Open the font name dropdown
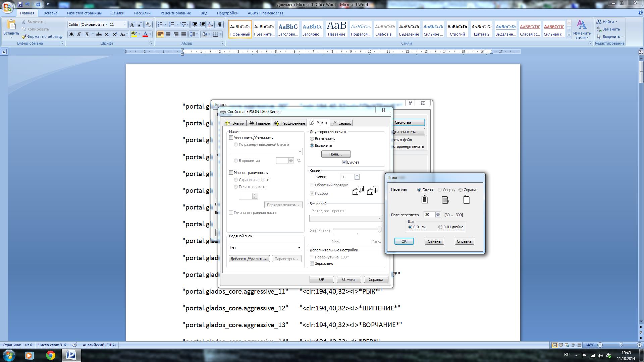The height and width of the screenshot is (362, 644). pyautogui.click(x=107, y=24)
